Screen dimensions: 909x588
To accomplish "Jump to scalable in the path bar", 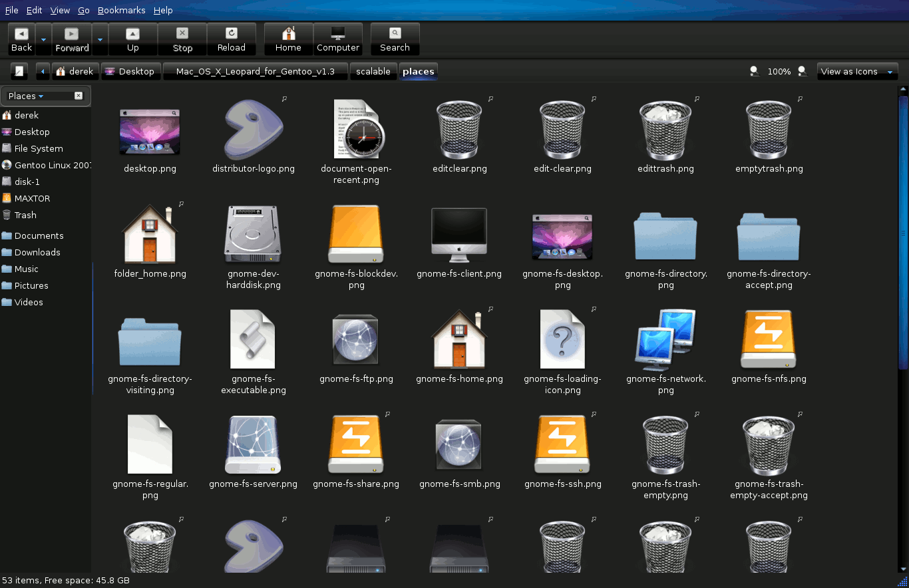I will 373,71.
